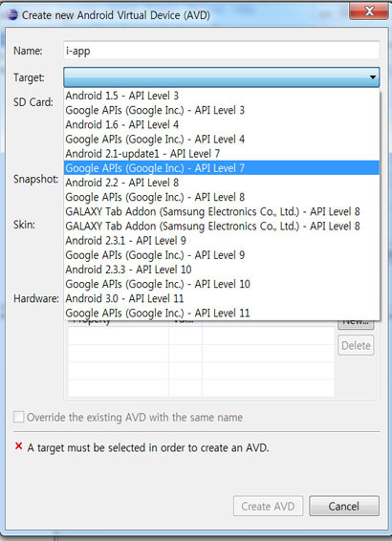Click the Eclipse icon in title bar

tap(12, 15)
